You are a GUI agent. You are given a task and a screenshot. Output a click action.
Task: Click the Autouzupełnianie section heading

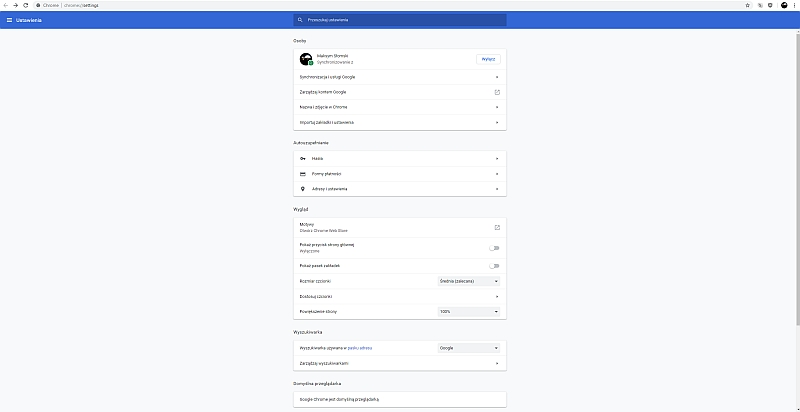pos(311,143)
